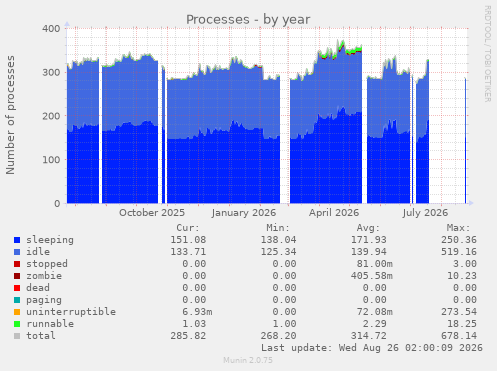Click the uninterruptible legend color swatch
This screenshot has width=497, height=371.
tap(17, 312)
